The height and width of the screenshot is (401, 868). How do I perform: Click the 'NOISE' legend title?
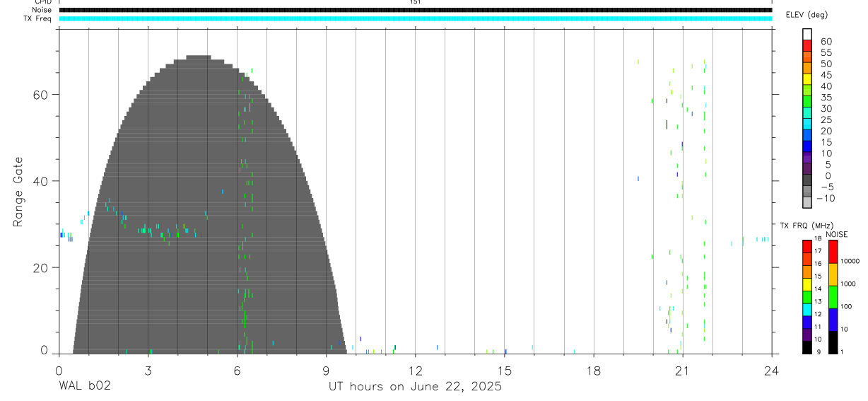coord(836,234)
